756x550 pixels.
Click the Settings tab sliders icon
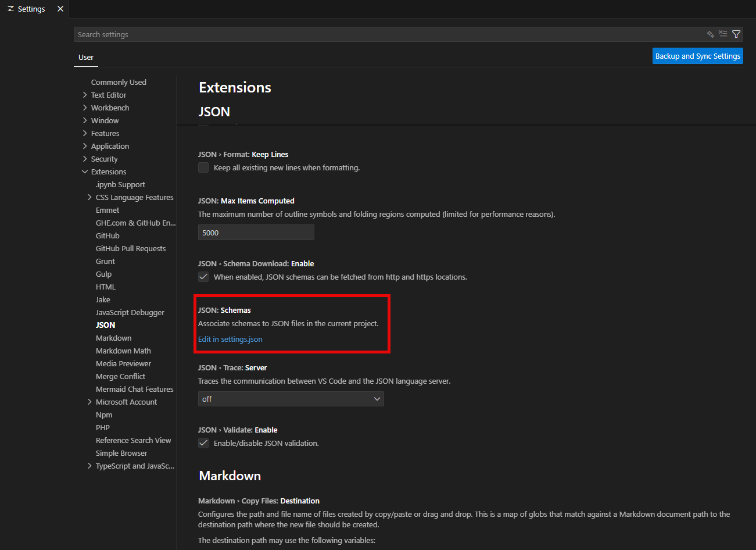pyautogui.click(x=10, y=9)
